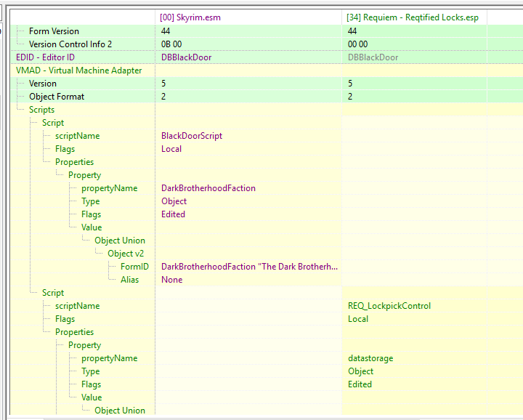Select Form Version value 44 in Requiem column
Viewport: 523px width, 420px height.
point(352,31)
